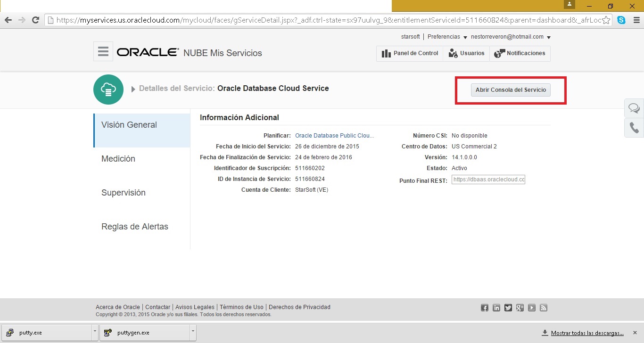Open the putty.exe download options arrow
The image size is (644, 343).
coord(95,332)
